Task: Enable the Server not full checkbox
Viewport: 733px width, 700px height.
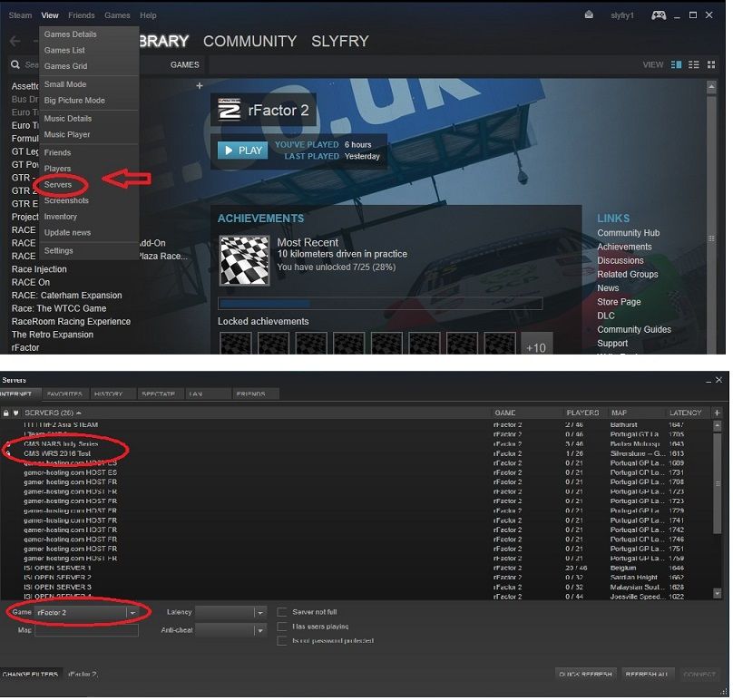Action: point(282,612)
